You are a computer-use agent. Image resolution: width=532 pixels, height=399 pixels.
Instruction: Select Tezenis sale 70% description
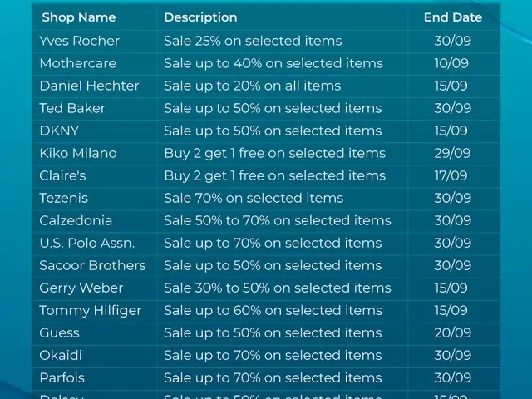coord(254,198)
